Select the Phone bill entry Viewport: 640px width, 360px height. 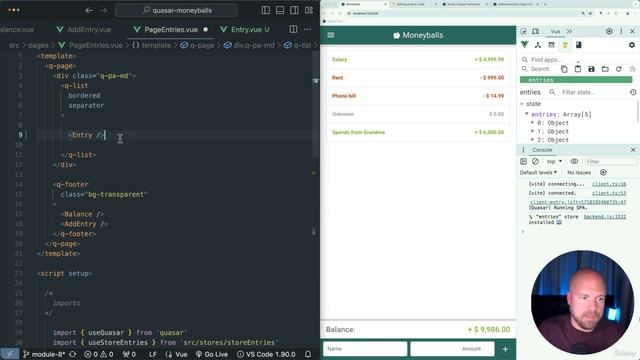(x=418, y=96)
